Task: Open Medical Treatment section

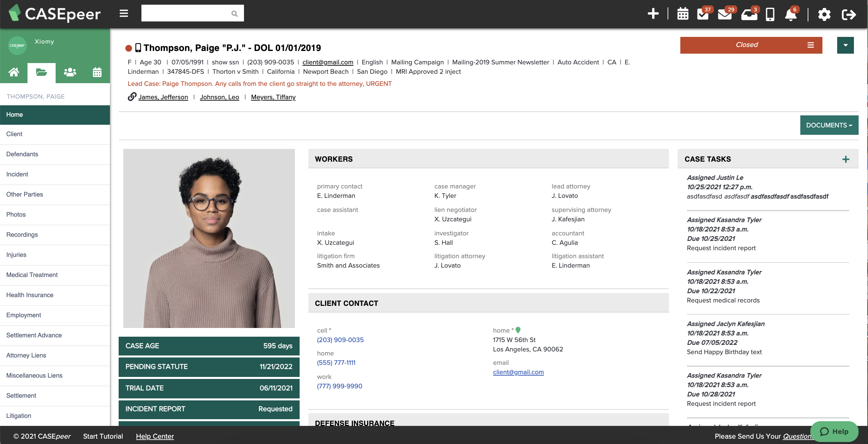Action: (55, 275)
